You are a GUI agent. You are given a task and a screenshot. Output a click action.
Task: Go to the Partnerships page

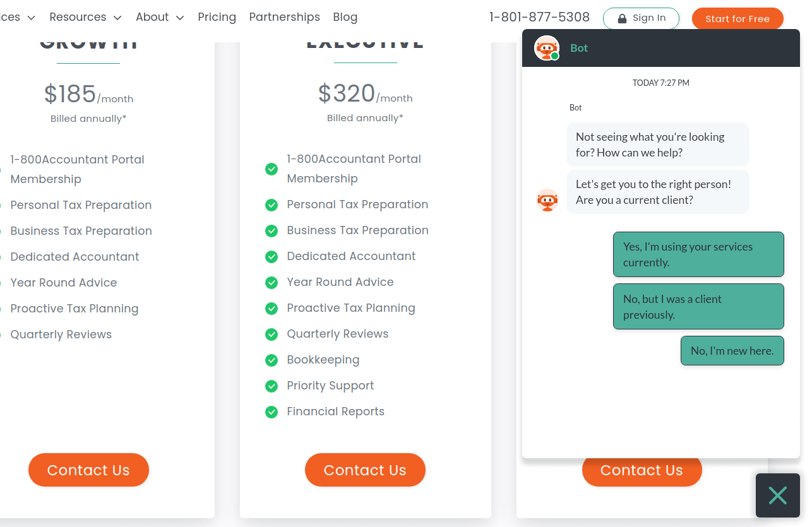coord(284,17)
